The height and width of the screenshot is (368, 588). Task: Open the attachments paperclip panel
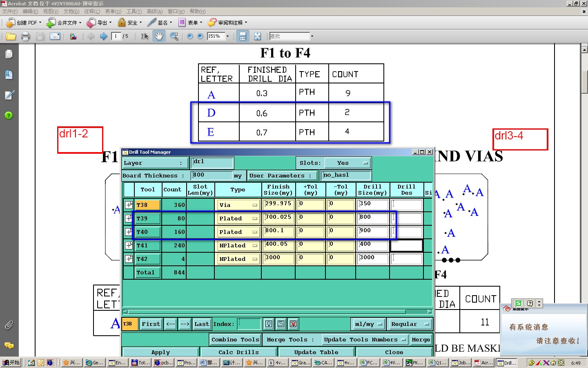[x=9, y=325]
